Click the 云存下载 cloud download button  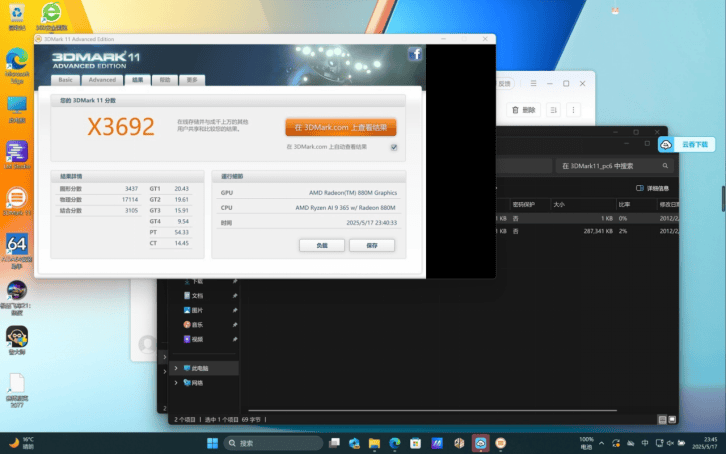(x=687, y=145)
